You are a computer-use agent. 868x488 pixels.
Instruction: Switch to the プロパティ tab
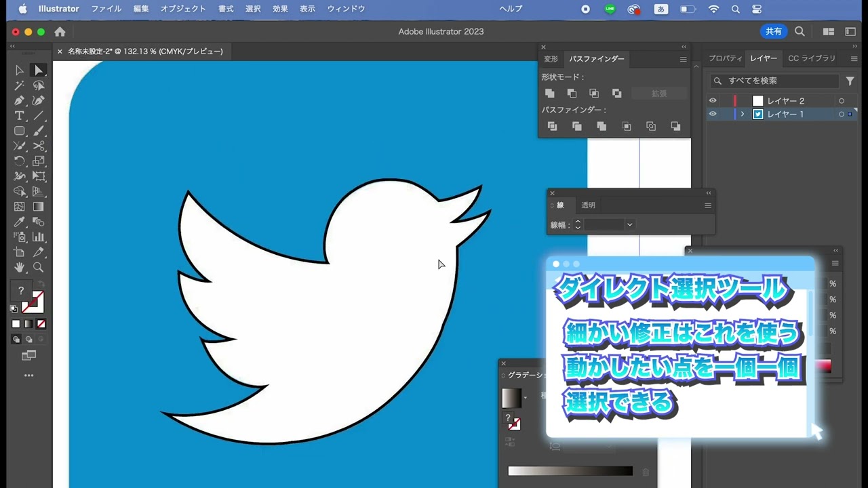[726, 59]
